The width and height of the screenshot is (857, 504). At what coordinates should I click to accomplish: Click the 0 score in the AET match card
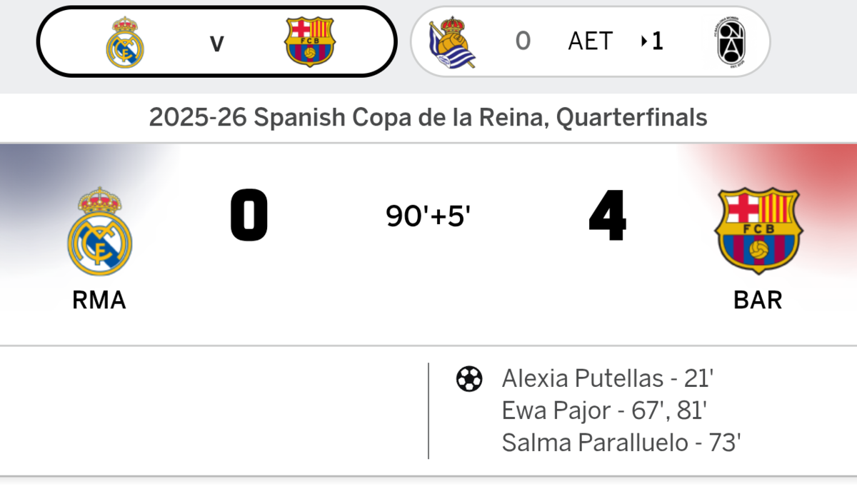pyautogui.click(x=523, y=41)
